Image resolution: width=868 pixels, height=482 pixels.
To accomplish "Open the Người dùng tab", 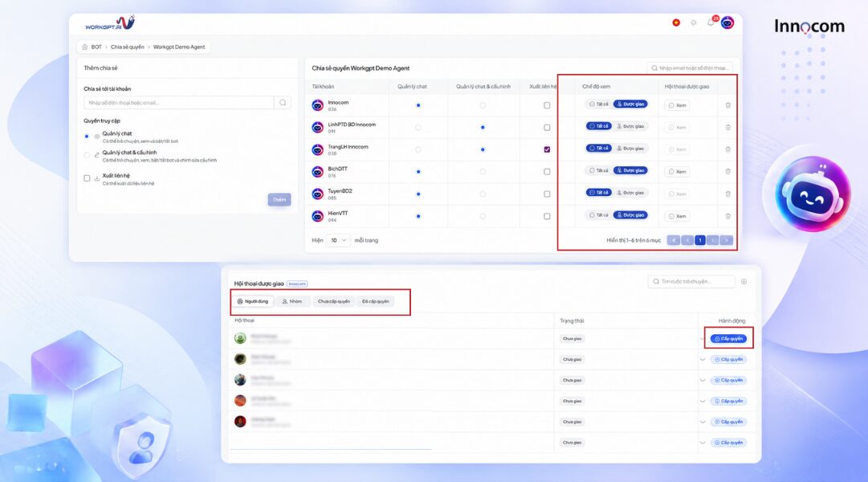I will pos(252,301).
